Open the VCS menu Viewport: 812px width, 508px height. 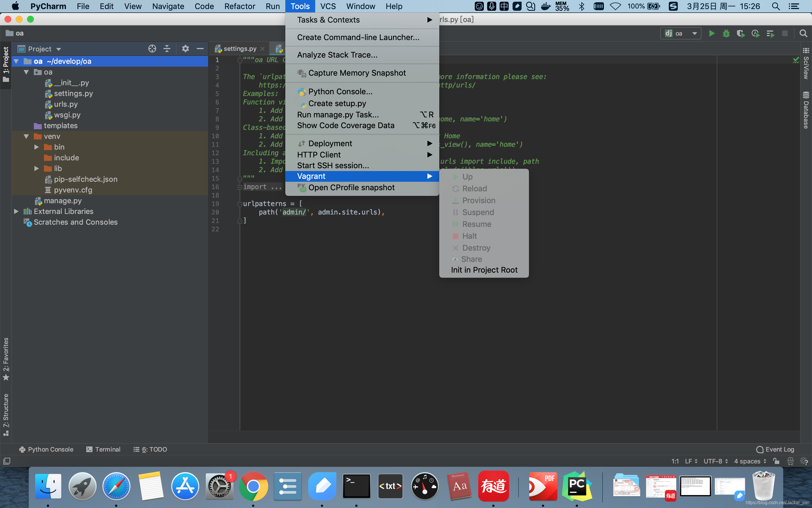click(x=328, y=6)
